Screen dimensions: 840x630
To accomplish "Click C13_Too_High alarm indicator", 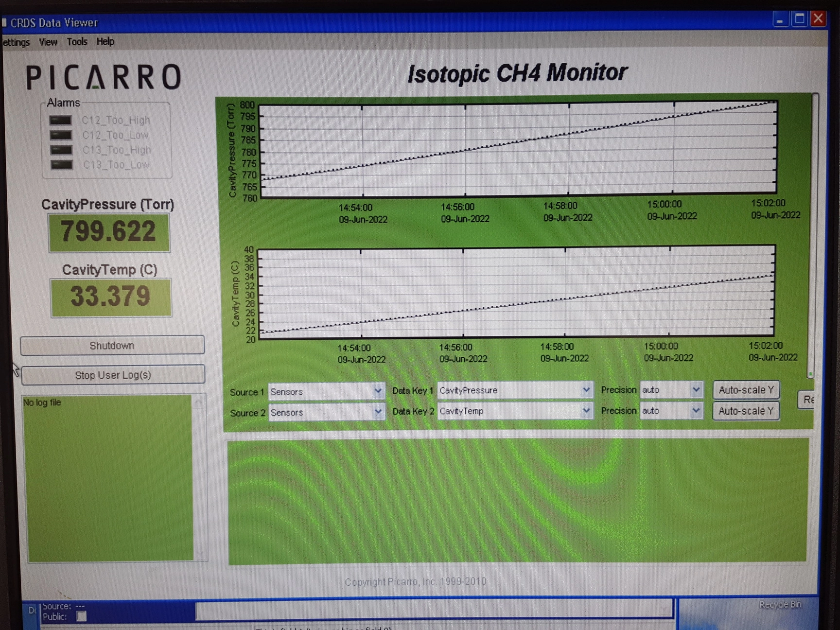I will (x=61, y=150).
